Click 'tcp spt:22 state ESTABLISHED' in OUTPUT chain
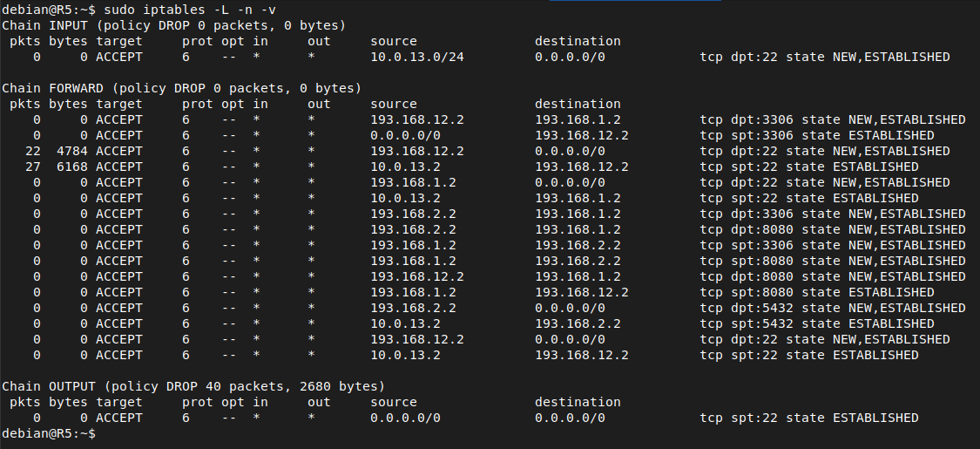Image resolution: width=980 pixels, height=449 pixels. 809,418
